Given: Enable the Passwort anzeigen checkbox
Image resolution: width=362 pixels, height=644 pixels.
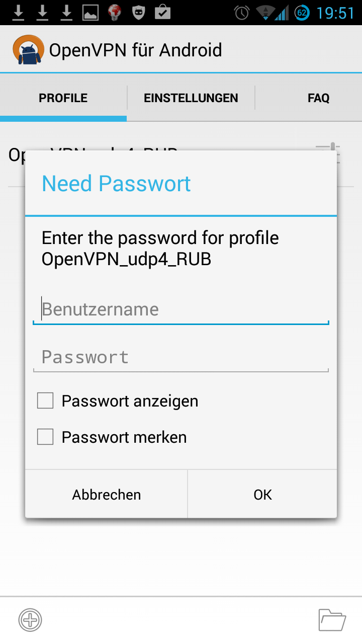Looking at the screenshot, I should (45, 401).
